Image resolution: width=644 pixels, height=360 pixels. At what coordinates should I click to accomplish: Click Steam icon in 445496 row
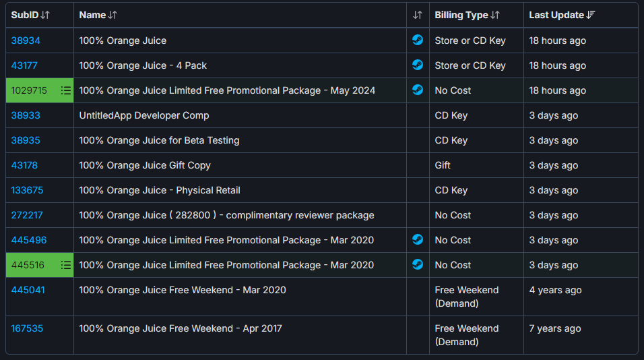pyautogui.click(x=418, y=239)
